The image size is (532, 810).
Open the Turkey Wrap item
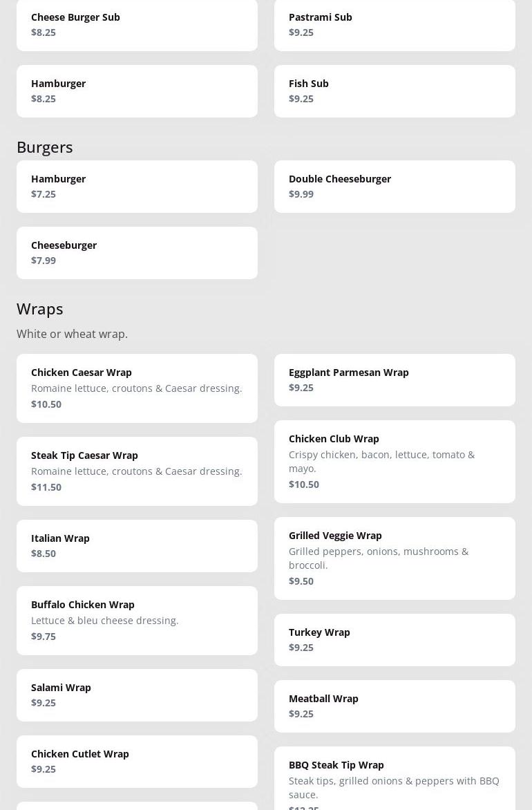pyautogui.click(x=395, y=639)
